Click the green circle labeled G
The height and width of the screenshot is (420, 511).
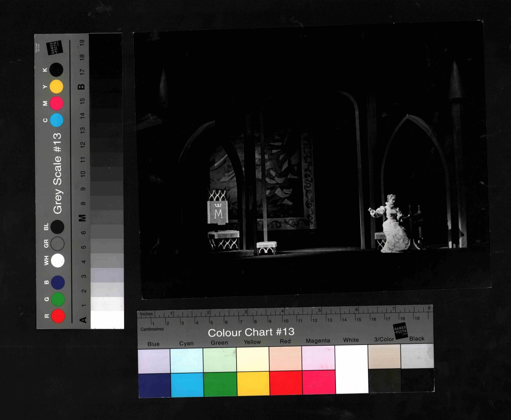pos(58,299)
